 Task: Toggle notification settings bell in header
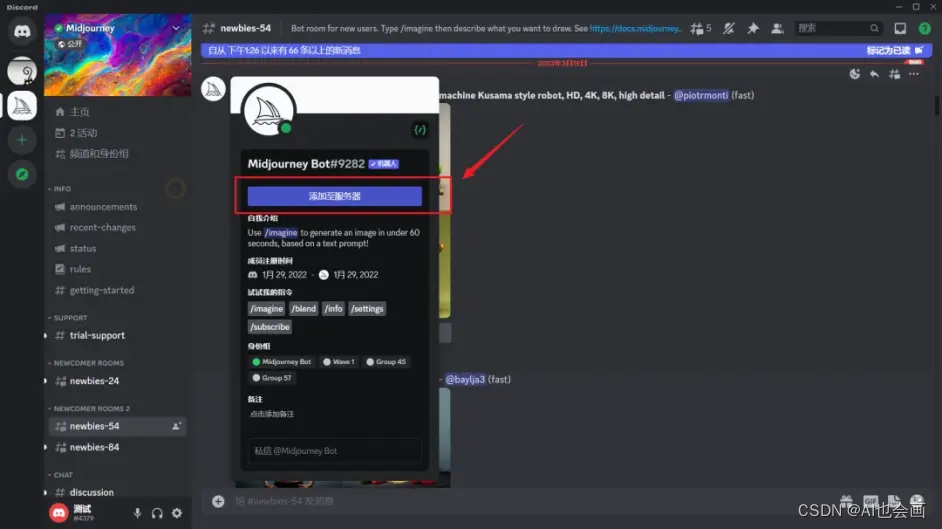tap(729, 28)
